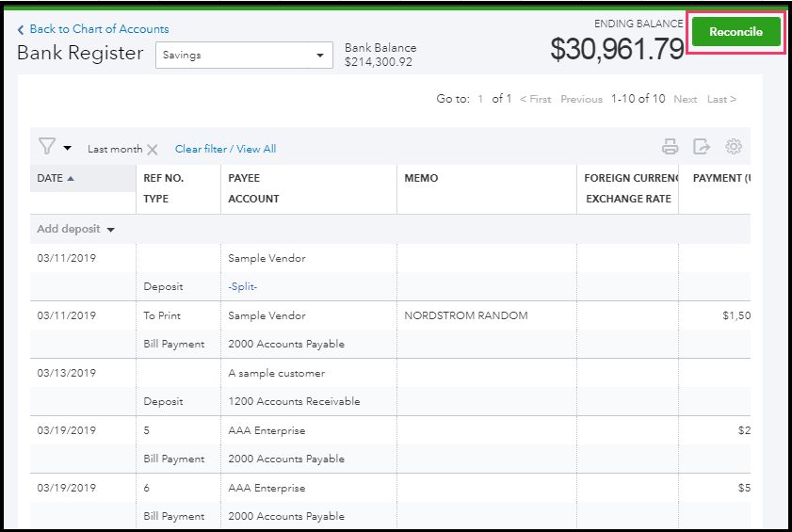Click the funnel filter icon
Viewport: 792px width, 532px height.
coord(47,147)
